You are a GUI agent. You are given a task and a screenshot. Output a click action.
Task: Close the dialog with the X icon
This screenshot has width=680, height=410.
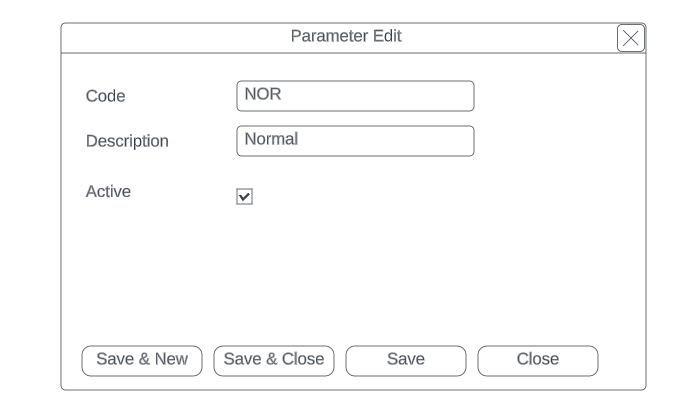[x=630, y=38]
